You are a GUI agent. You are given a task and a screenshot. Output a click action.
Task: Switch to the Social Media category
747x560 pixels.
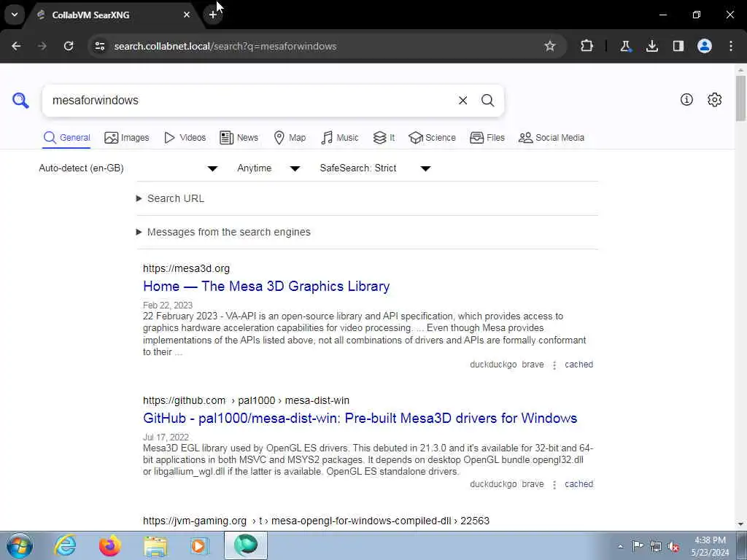click(551, 138)
